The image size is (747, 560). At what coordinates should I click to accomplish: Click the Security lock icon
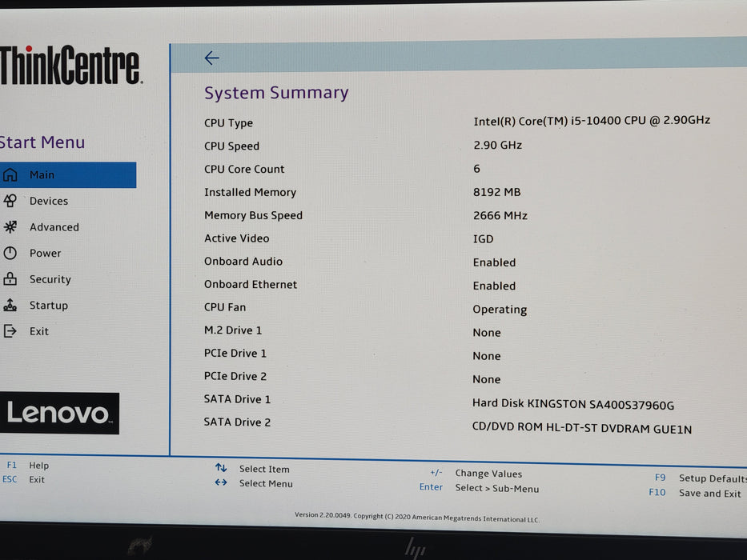click(x=10, y=278)
